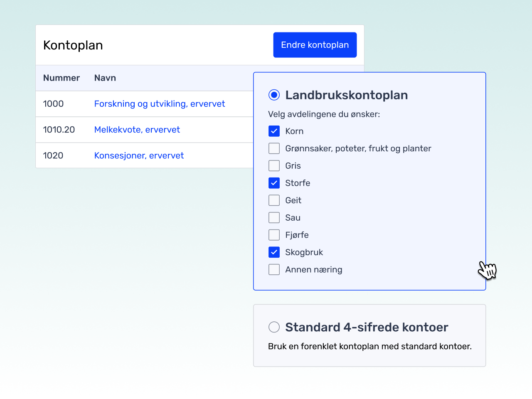This screenshot has height=399, width=532.
Task: Enable the Sau department
Action: click(274, 218)
